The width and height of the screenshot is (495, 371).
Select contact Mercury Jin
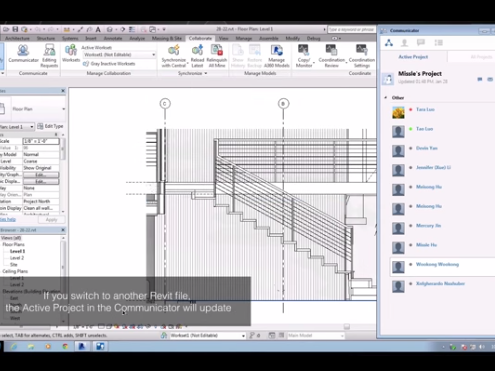coord(428,226)
